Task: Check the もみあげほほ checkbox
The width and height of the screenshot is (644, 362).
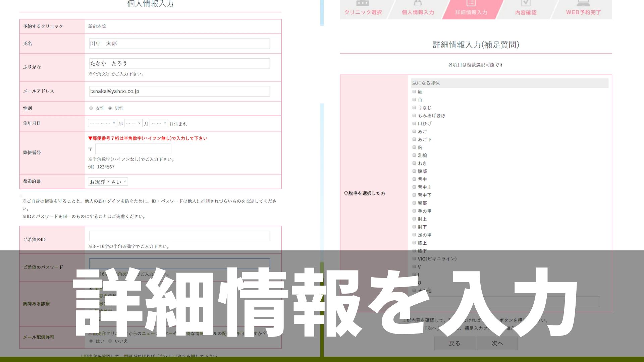Action: point(414,116)
